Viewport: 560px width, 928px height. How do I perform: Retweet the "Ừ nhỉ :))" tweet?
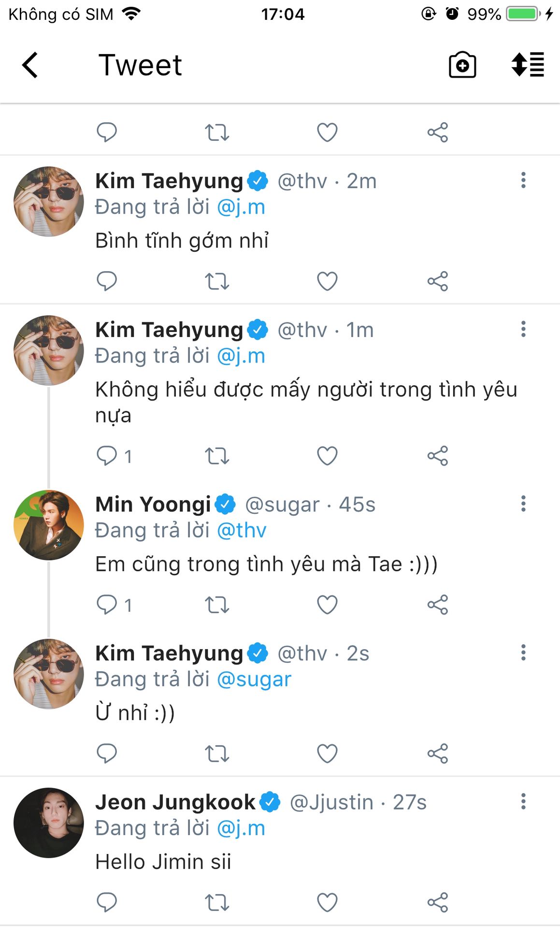click(216, 754)
